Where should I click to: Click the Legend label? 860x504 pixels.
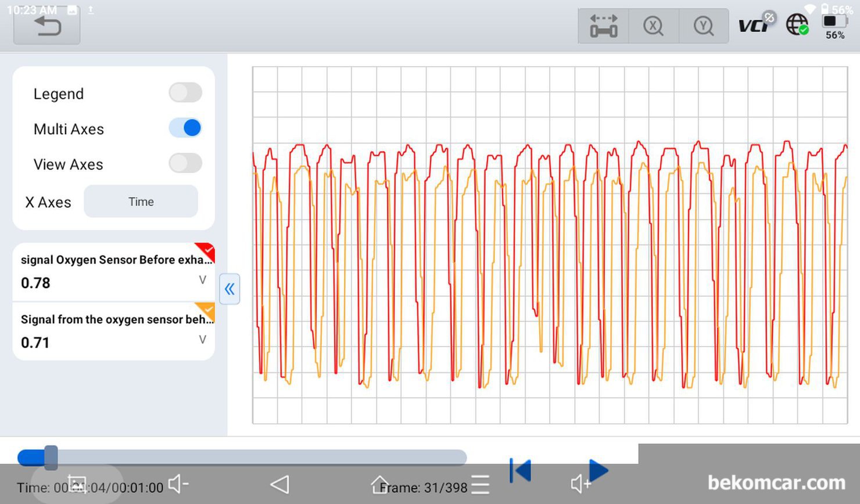click(59, 94)
